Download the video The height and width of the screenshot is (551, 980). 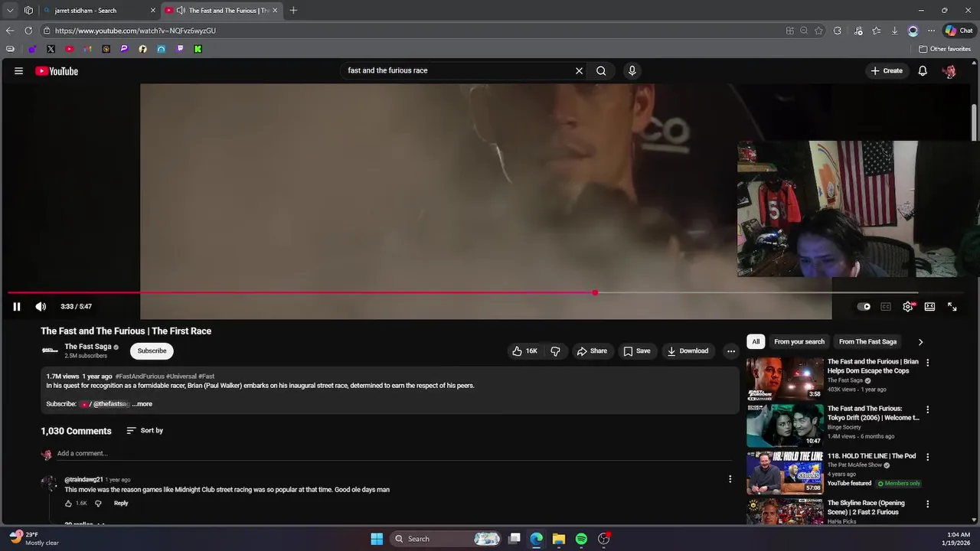688,351
